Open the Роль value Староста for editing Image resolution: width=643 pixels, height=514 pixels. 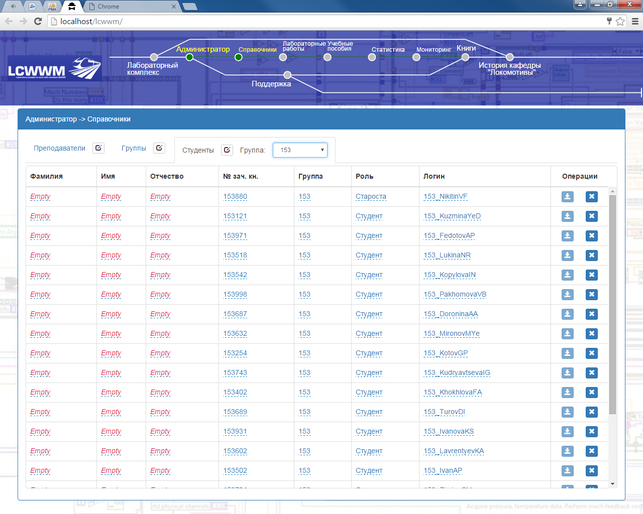pos(370,197)
